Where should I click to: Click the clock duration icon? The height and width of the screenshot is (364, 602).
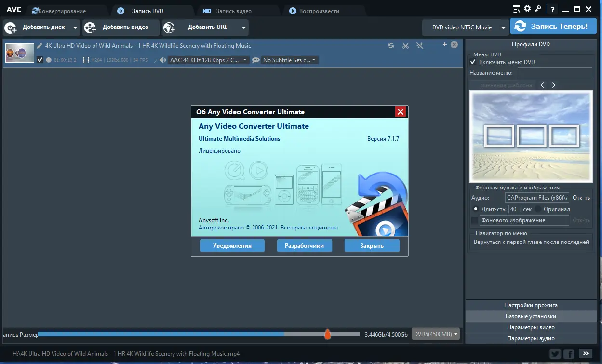click(x=49, y=60)
